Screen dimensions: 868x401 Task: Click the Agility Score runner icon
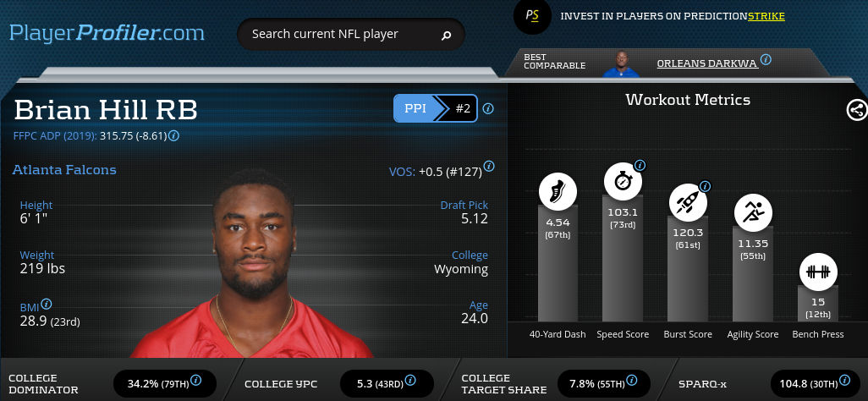point(753,212)
